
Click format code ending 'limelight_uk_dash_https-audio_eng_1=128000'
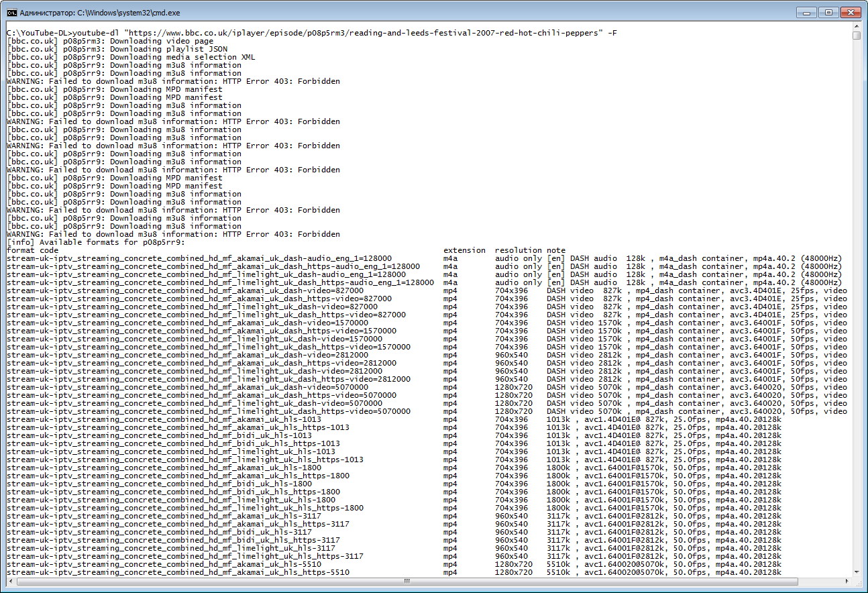[x=220, y=282]
